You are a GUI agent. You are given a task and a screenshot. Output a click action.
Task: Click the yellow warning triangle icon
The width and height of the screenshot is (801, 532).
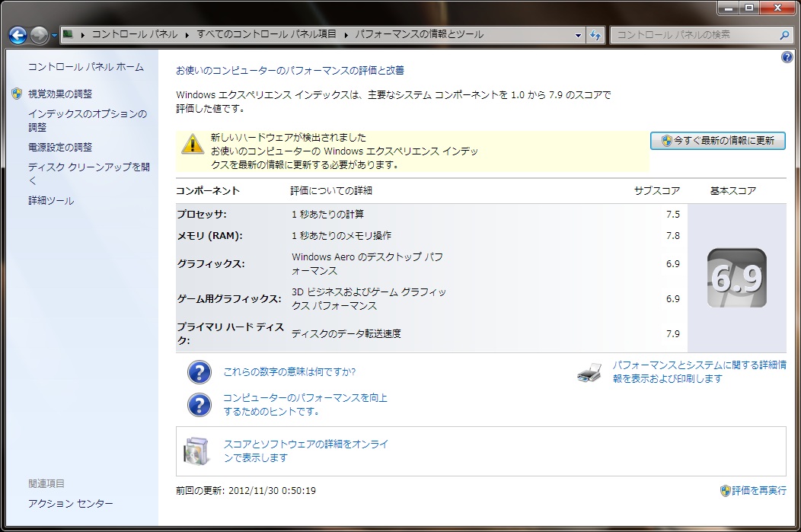tap(193, 144)
